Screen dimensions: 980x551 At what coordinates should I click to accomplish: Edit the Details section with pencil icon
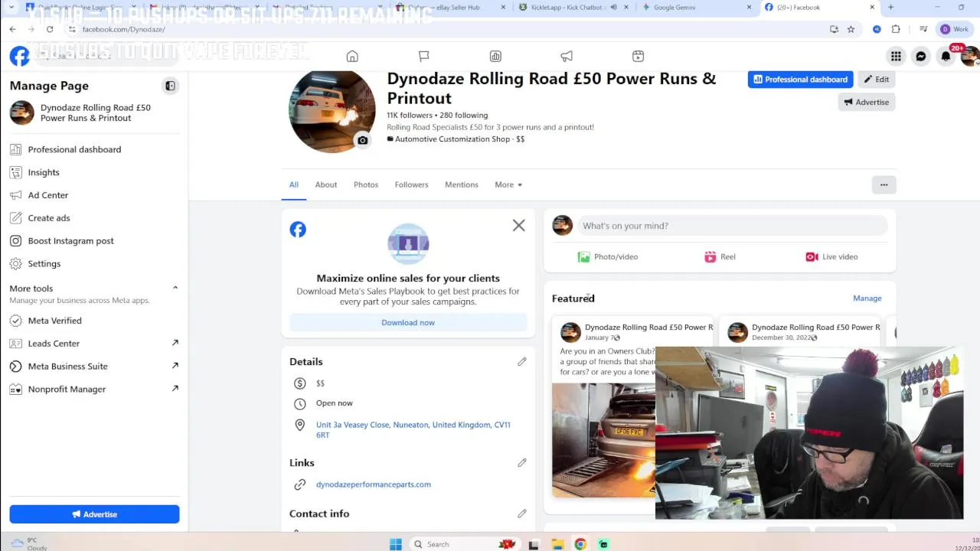pyautogui.click(x=522, y=361)
